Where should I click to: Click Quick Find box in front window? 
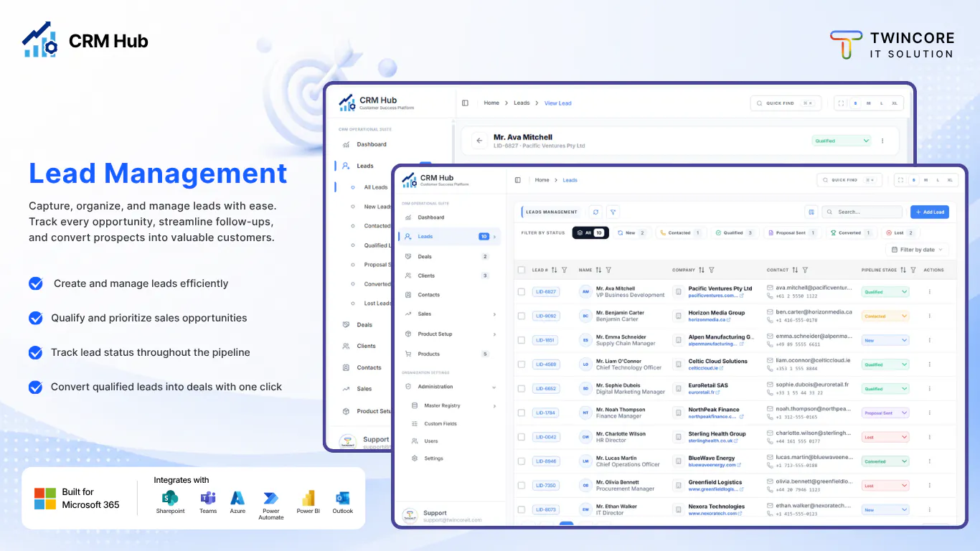849,180
